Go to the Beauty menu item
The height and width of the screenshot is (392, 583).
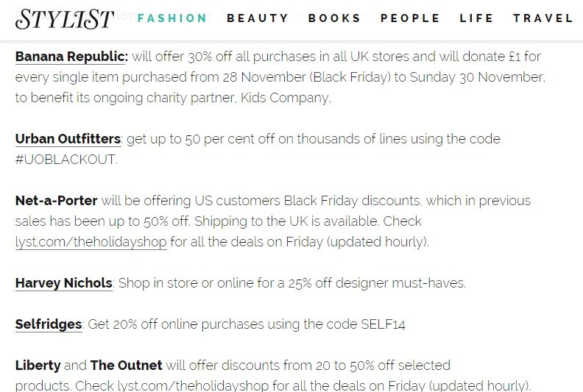pyautogui.click(x=258, y=18)
